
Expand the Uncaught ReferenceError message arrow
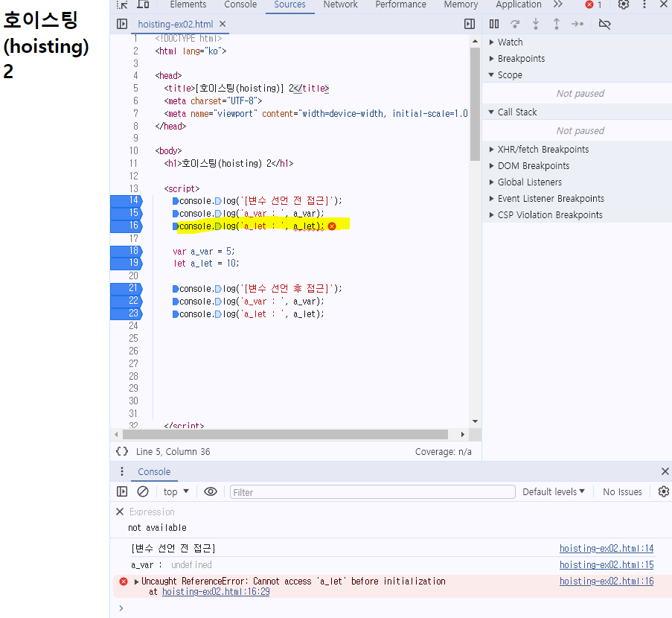(x=137, y=582)
